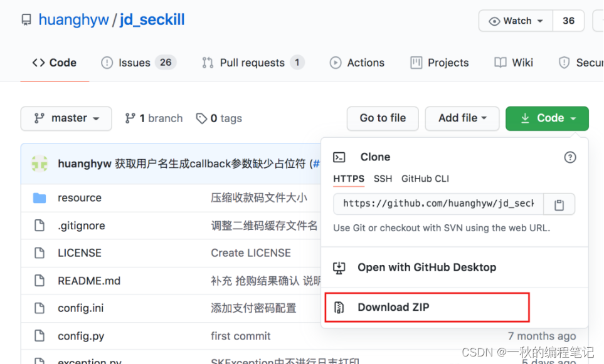Click the HTTPS clone URL field
The height and width of the screenshot is (364, 604).
(x=438, y=204)
